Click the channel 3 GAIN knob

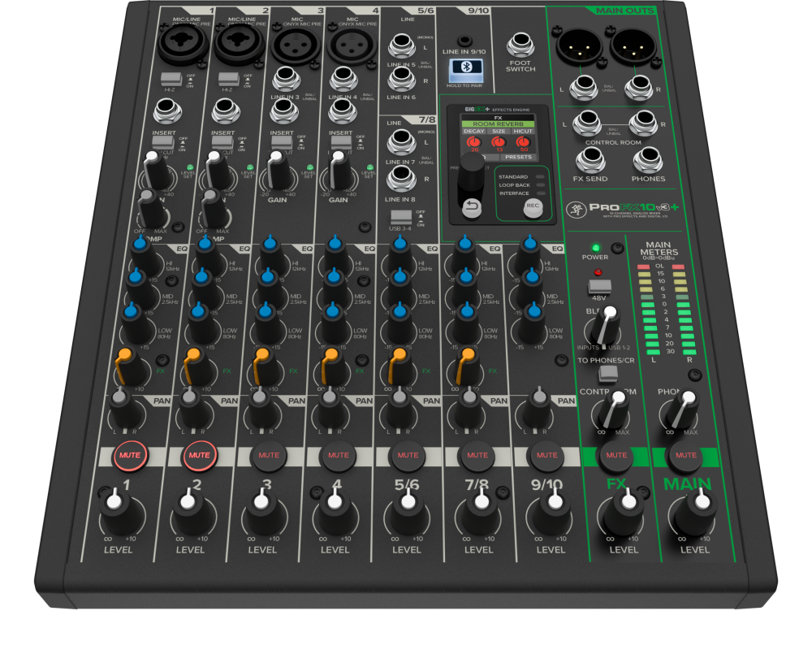279,171
